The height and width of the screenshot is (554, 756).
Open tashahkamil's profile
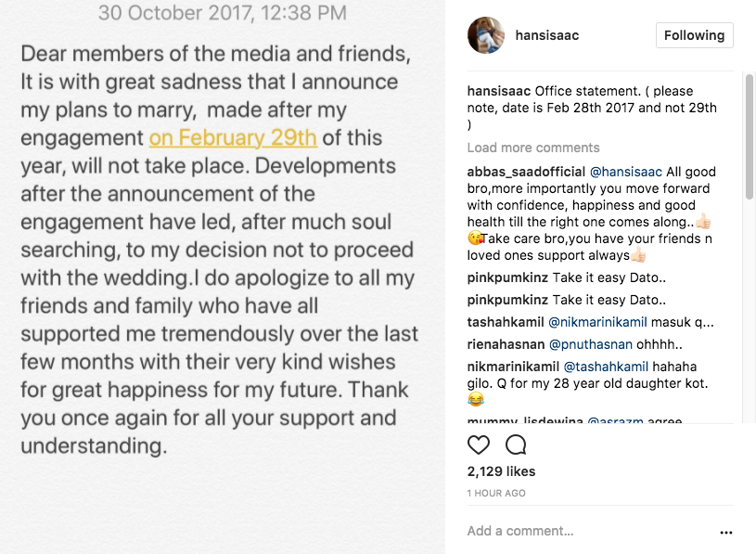click(506, 323)
